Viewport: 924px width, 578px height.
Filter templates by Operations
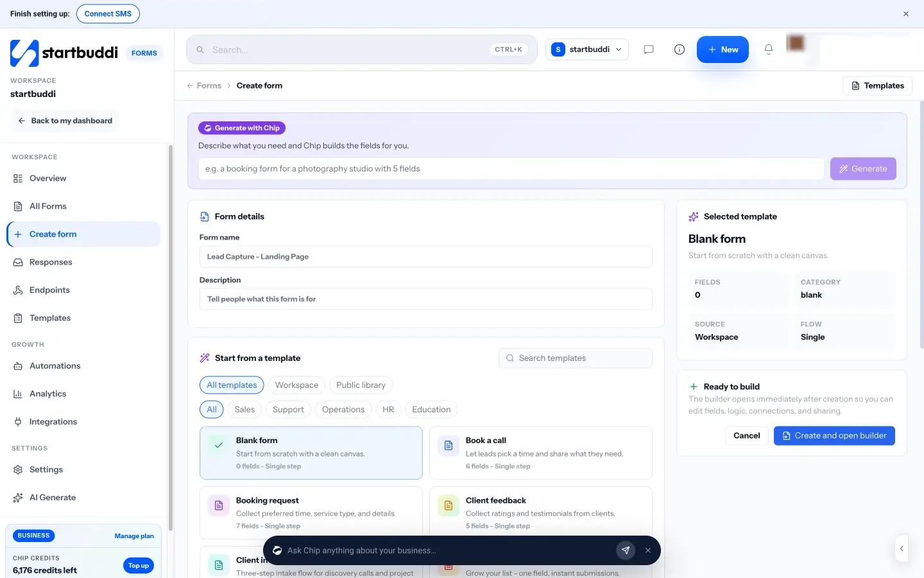coord(343,410)
